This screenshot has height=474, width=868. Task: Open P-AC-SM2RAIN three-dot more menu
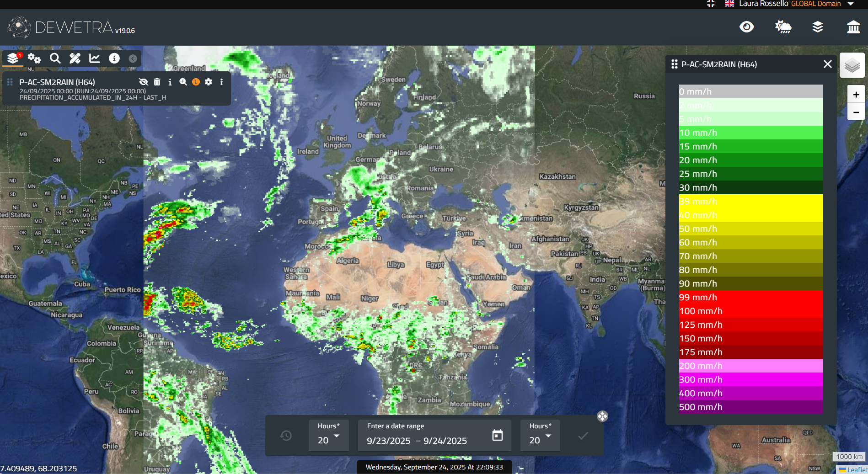[221, 82]
